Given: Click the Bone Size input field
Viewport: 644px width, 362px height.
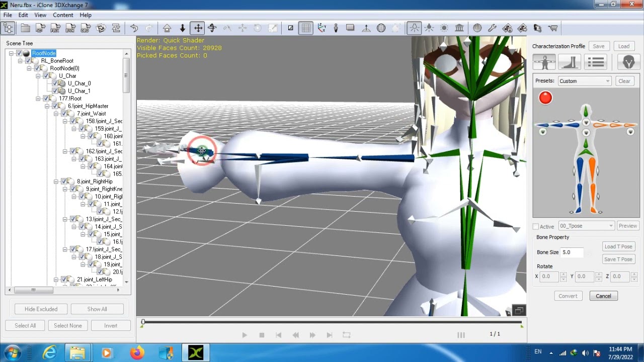Looking at the screenshot, I should [572, 252].
